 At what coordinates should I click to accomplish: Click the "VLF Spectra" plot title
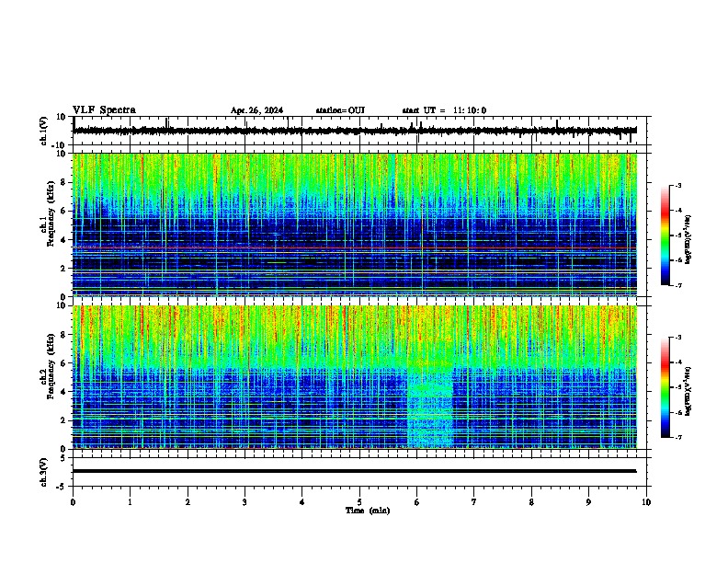click(104, 110)
